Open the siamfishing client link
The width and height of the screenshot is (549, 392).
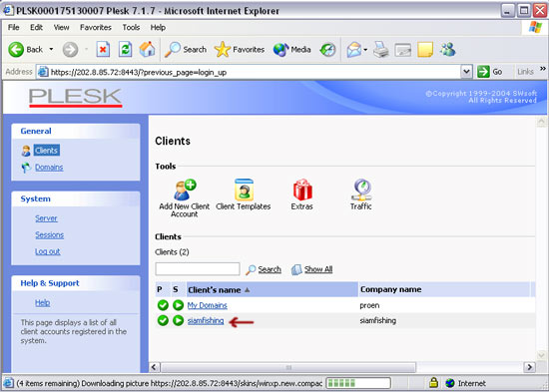[x=206, y=320]
